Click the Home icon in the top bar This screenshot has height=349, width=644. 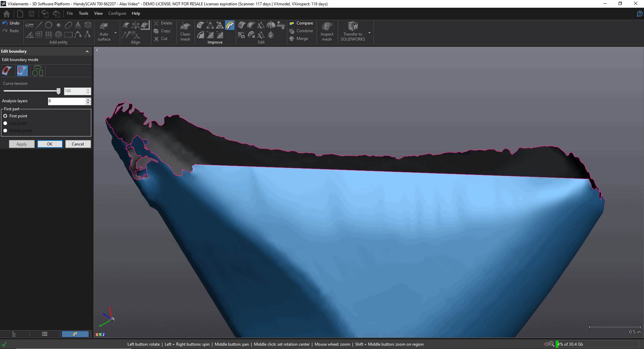tap(6, 14)
